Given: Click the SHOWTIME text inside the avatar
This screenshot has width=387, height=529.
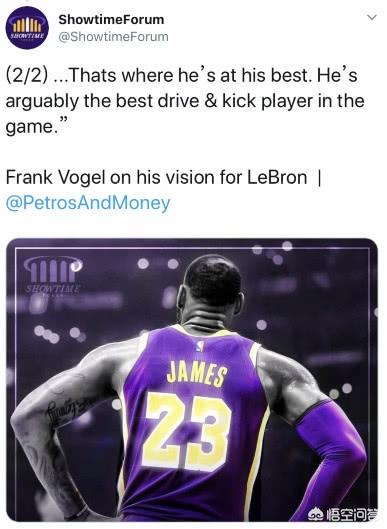Looking at the screenshot, I should (x=27, y=35).
